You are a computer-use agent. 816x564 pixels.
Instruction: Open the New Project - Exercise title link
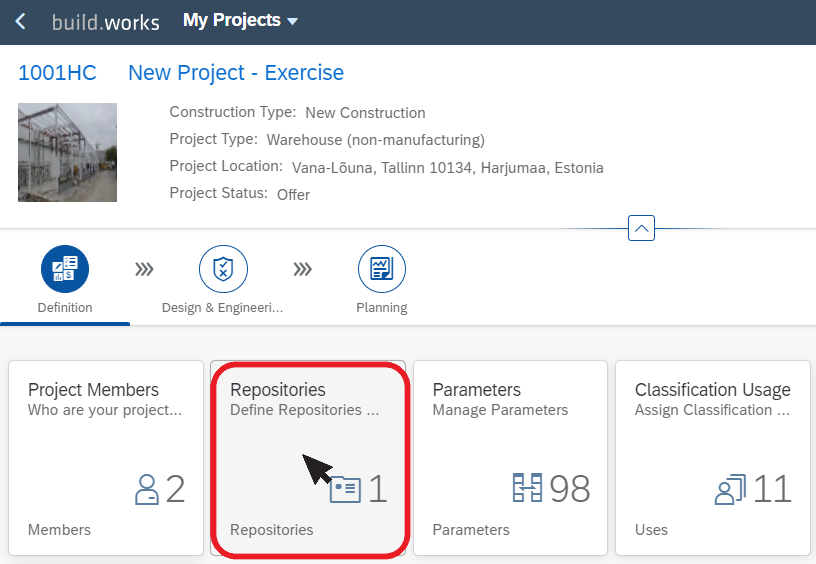236,73
